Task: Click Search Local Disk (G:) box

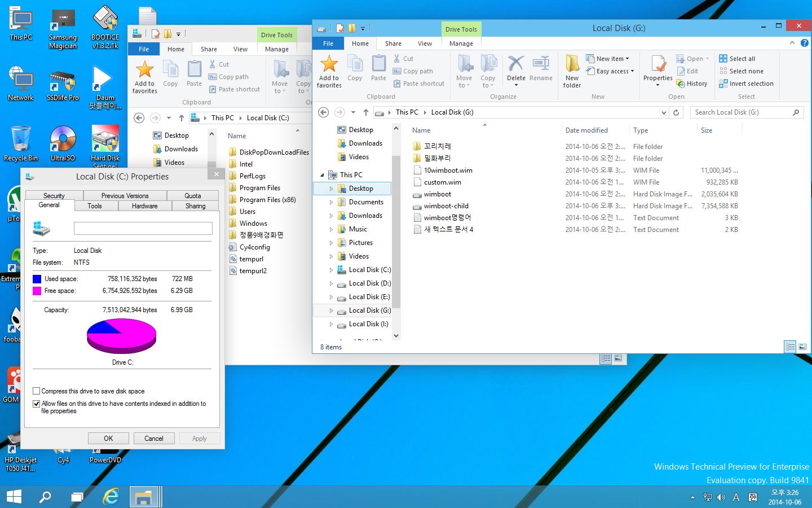Action: (x=747, y=112)
